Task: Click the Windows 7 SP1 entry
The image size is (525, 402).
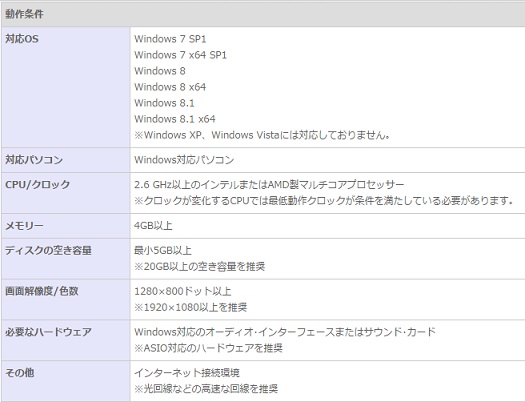Action: 170,39
